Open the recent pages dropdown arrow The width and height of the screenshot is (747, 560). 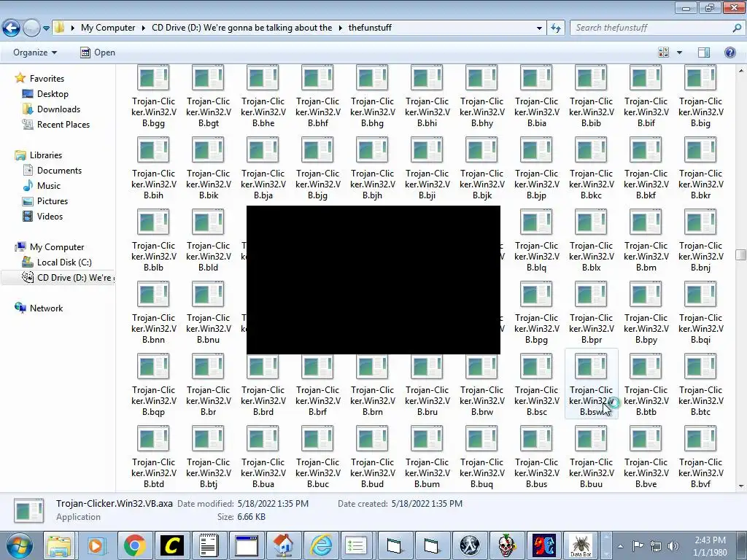[46, 28]
